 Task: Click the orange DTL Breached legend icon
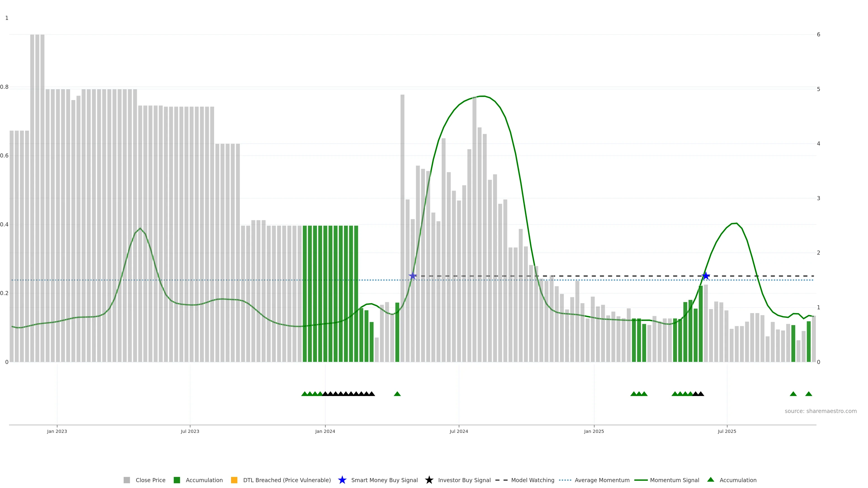point(234,480)
